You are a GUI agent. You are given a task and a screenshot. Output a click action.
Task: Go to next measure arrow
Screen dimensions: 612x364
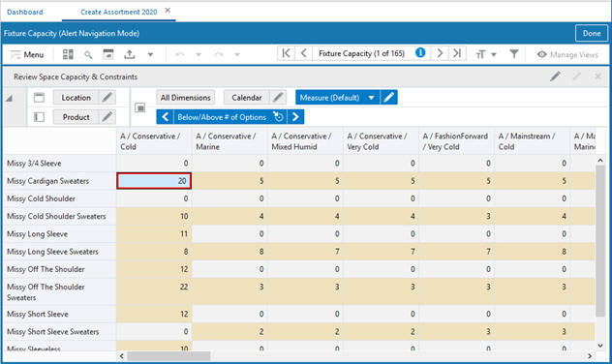pos(295,116)
